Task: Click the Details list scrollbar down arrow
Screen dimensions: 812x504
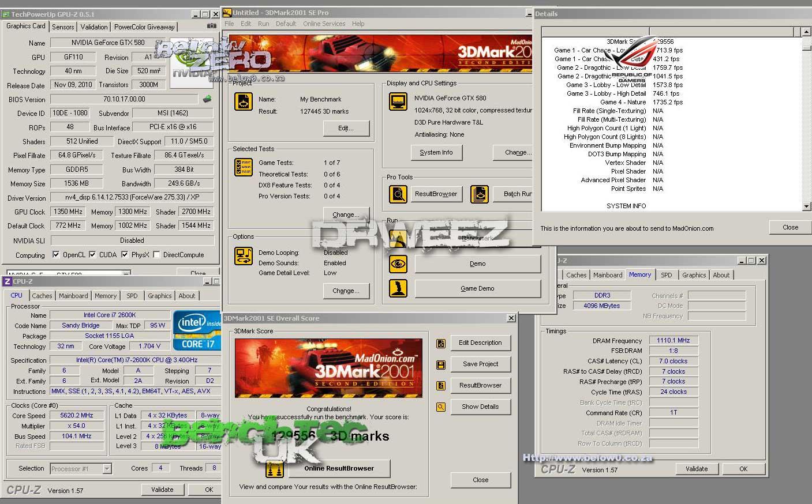Action: coord(806,206)
